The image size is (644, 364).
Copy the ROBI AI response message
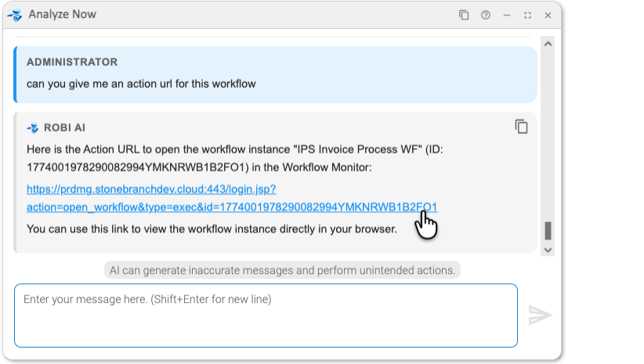click(x=521, y=127)
